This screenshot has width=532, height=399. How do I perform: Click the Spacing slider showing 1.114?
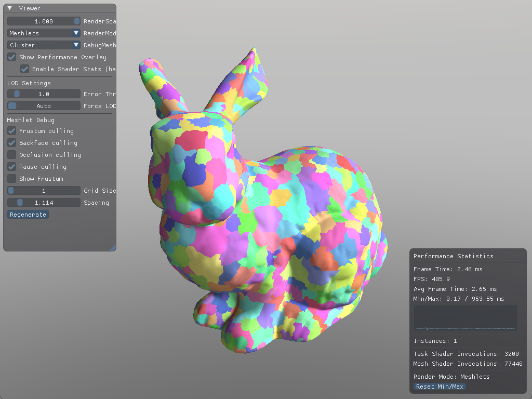coord(44,203)
